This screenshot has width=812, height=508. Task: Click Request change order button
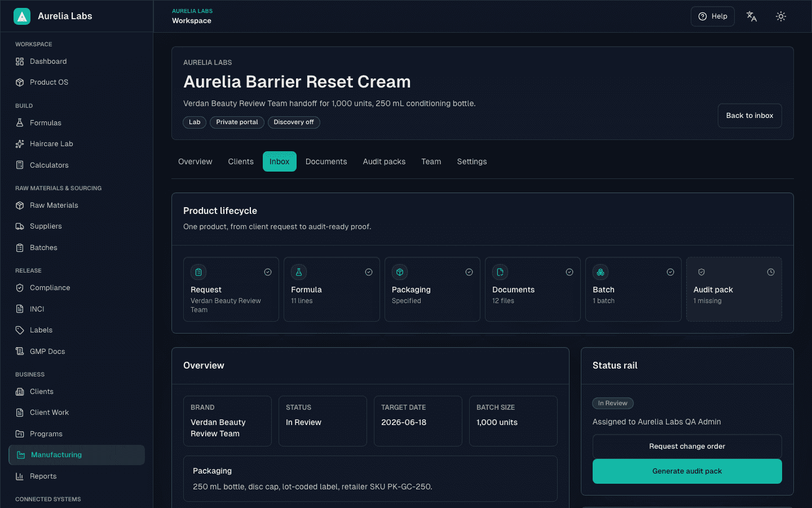click(x=687, y=446)
